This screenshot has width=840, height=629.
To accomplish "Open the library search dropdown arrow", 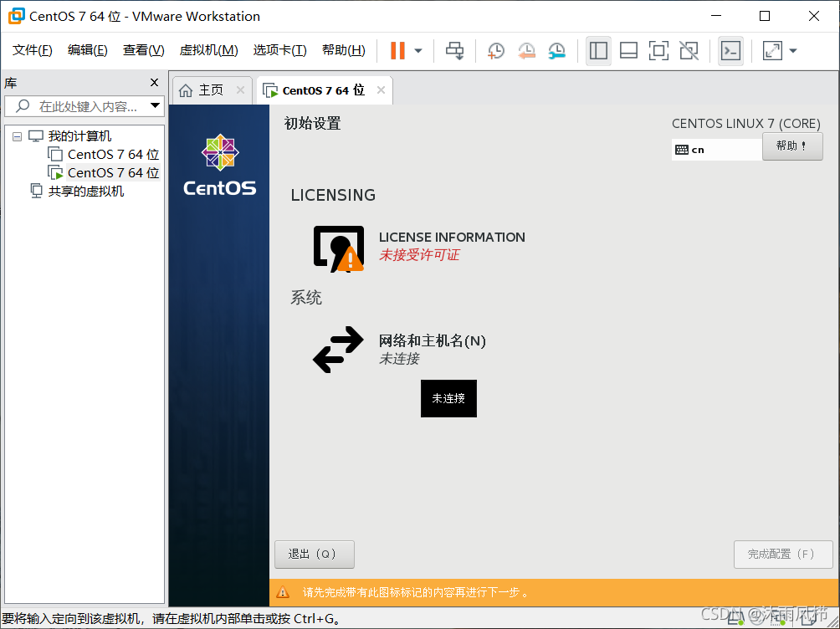I will coord(155,105).
